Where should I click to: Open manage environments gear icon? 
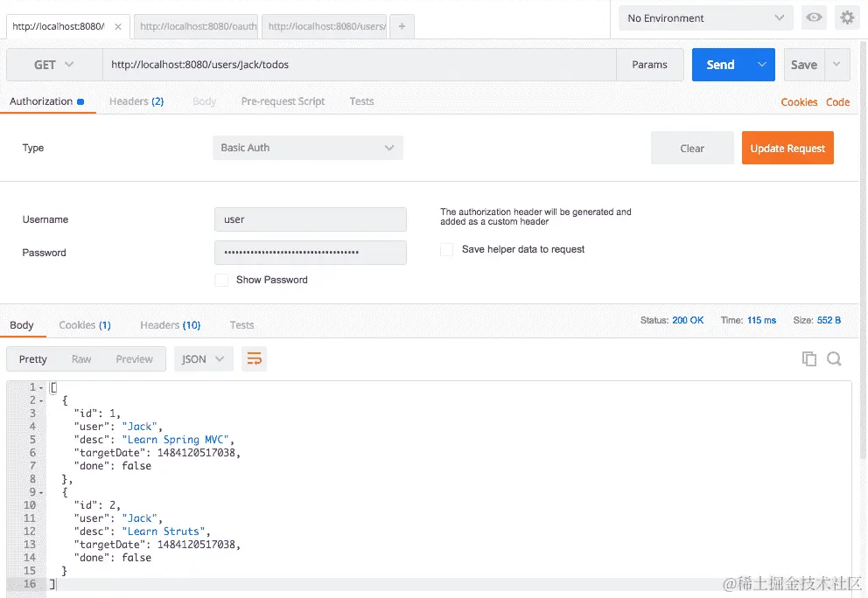coord(847,17)
